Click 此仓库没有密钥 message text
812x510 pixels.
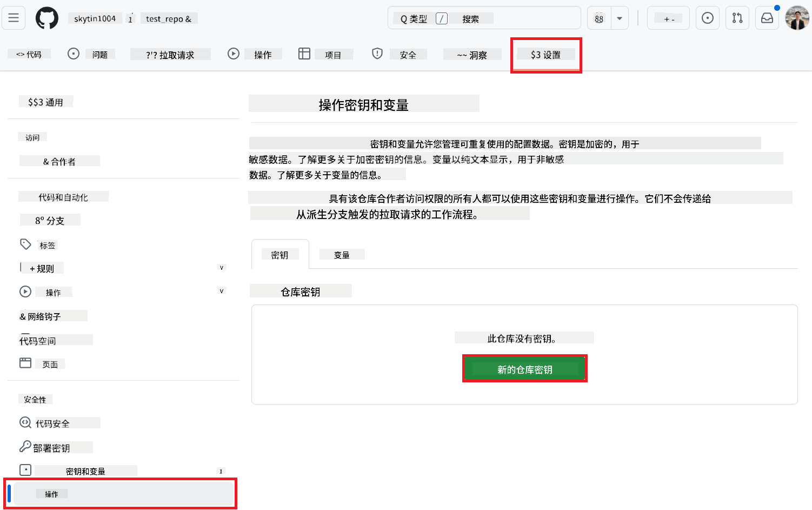coord(522,338)
